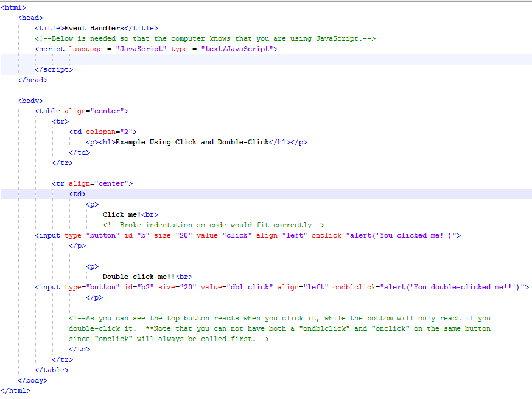Click the heading text 'Example Using Click and Double-Click'
The image size is (532, 399).
coord(192,142)
